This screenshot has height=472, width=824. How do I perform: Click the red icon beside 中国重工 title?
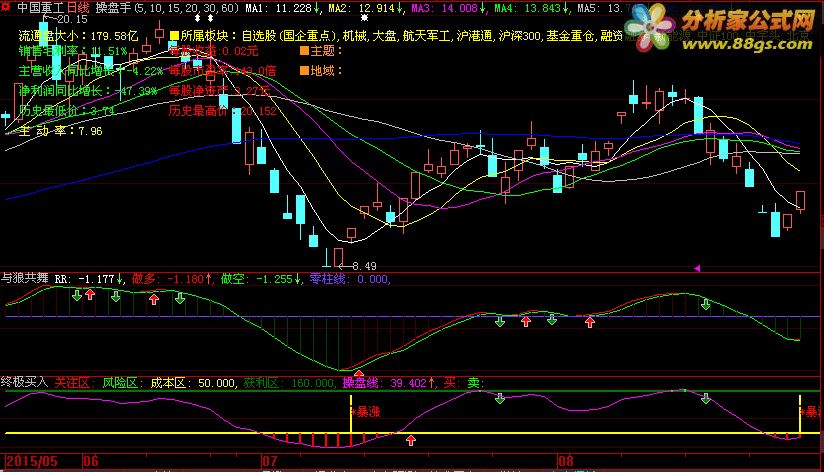tap(6, 7)
